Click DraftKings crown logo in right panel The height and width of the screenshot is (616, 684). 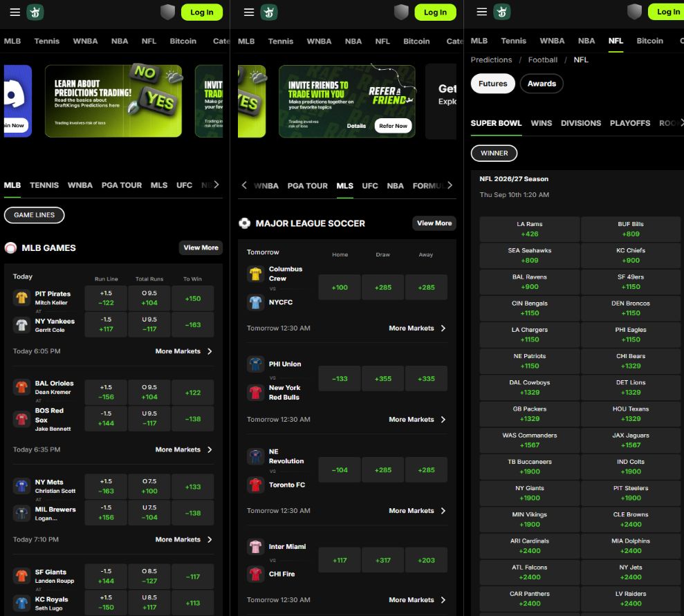tap(501, 12)
